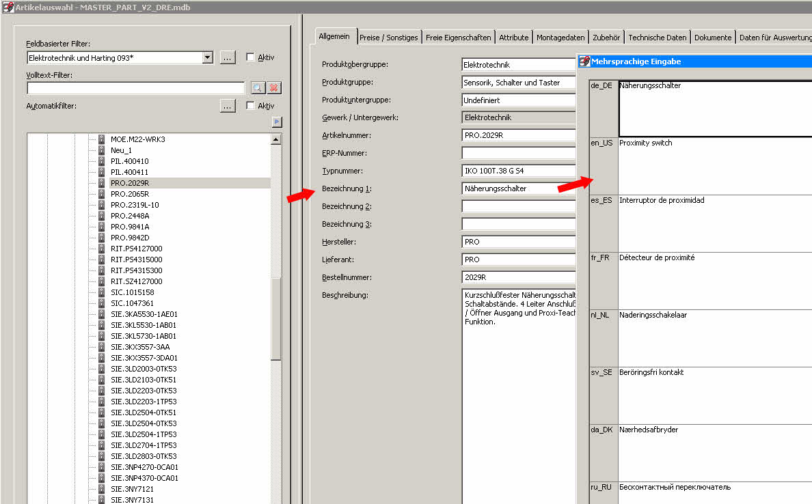
Task: Click the ellipsis button next to Automatikfilter
Action: click(228, 106)
